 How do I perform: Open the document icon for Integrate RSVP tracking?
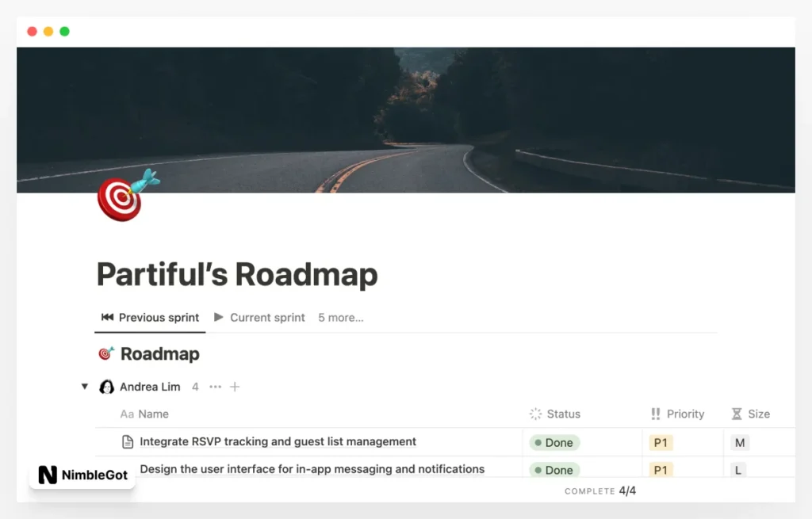[x=127, y=441]
